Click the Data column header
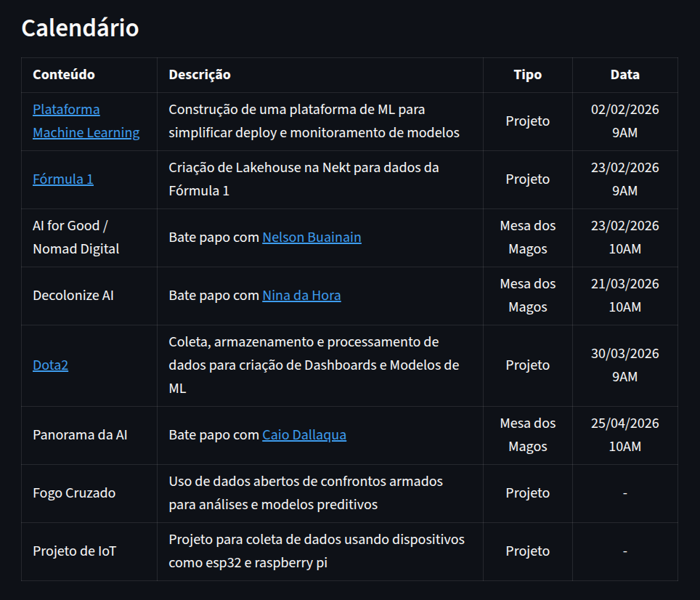700x600 pixels. click(624, 75)
